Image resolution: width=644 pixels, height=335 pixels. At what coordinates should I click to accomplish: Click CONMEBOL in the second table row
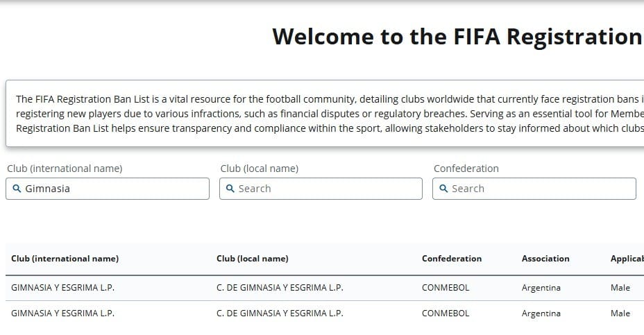click(x=446, y=313)
